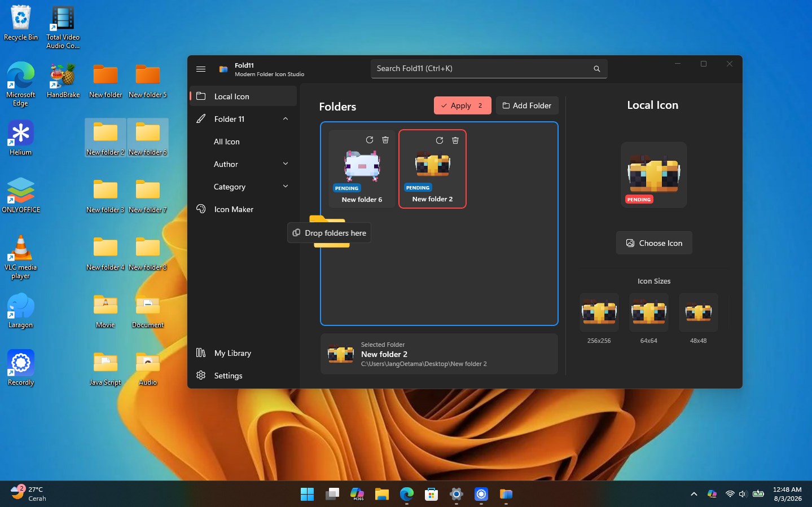
Task: Click the search magnifier icon
Action: pyautogui.click(x=596, y=69)
